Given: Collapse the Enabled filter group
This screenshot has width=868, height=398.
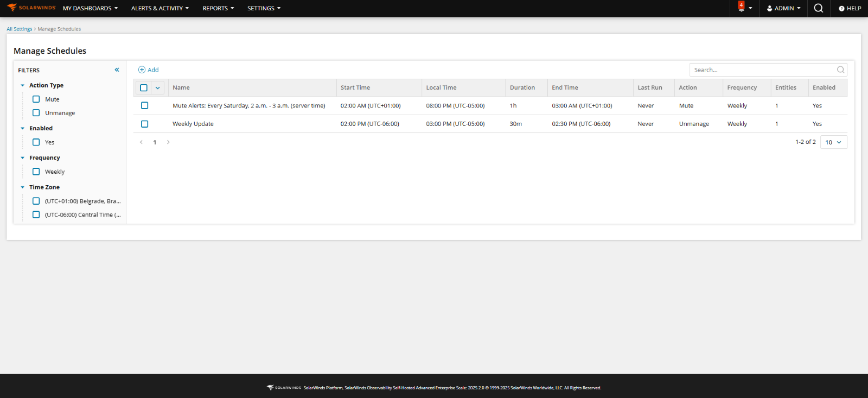Looking at the screenshot, I should [22, 128].
